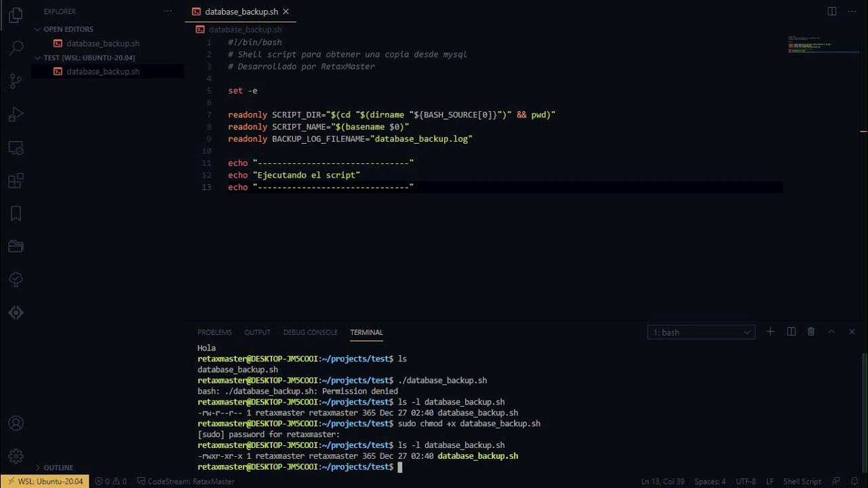Open the tree-with-checkmark TODO view icon
Image resolution: width=868 pixels, height=488 pixels.
(x=16, y=279)
